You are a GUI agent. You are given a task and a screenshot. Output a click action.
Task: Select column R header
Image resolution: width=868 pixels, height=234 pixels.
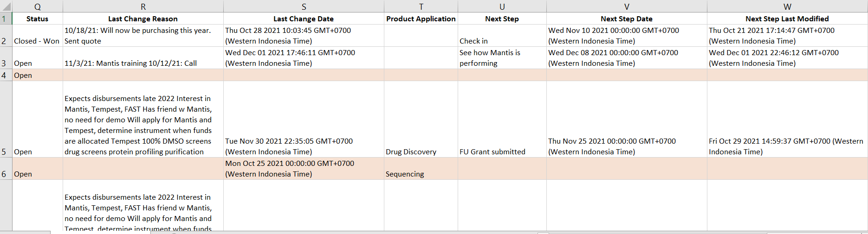click(143, 6)
